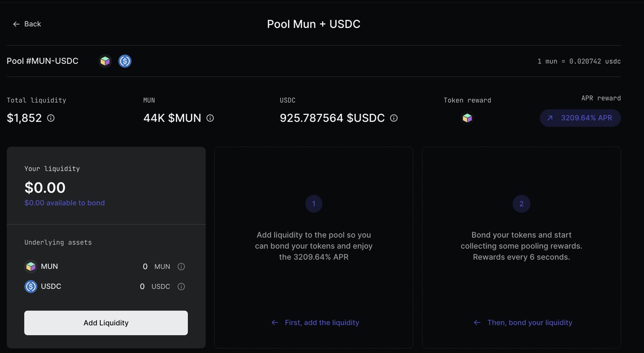The width and height of the screenshot is (644, 353).
Task: Click the 3209.64% APR badge
Action: point(580,118)
